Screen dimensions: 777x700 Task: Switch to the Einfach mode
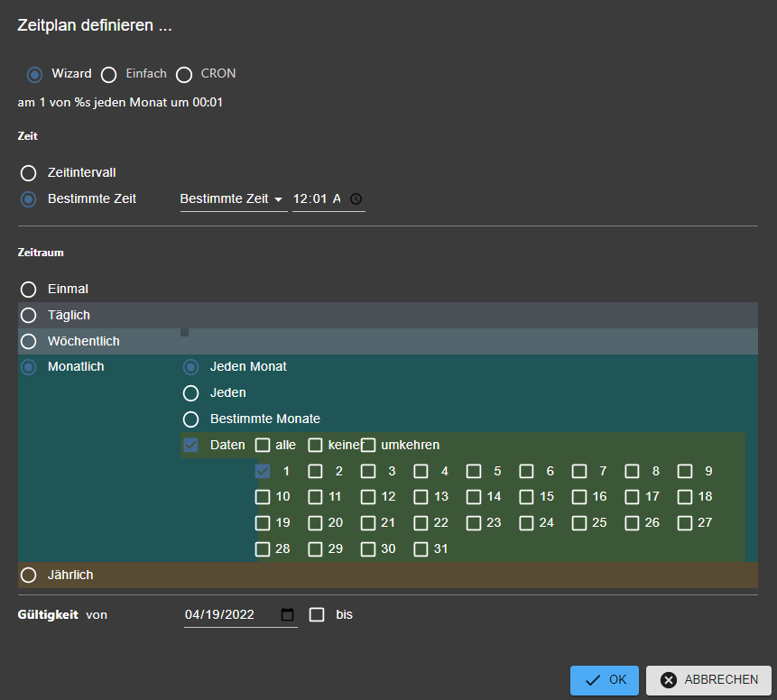point(109,74)
